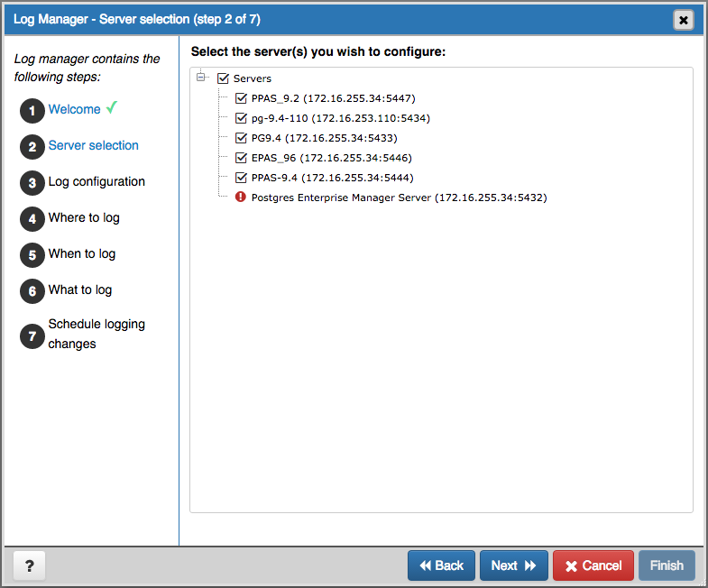Click the Schedule logging changes step label
The image size is (708, 588).
[x=97, y=334]
